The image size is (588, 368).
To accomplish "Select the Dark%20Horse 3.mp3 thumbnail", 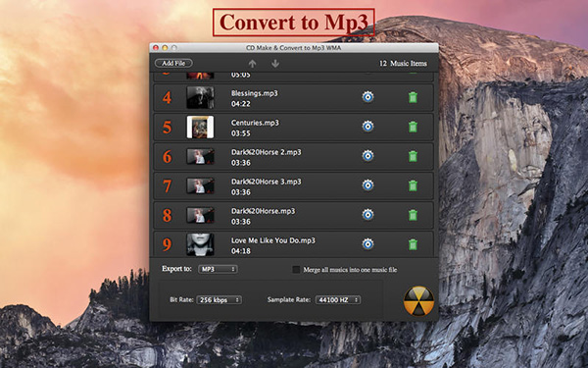I will pos(200,185).
